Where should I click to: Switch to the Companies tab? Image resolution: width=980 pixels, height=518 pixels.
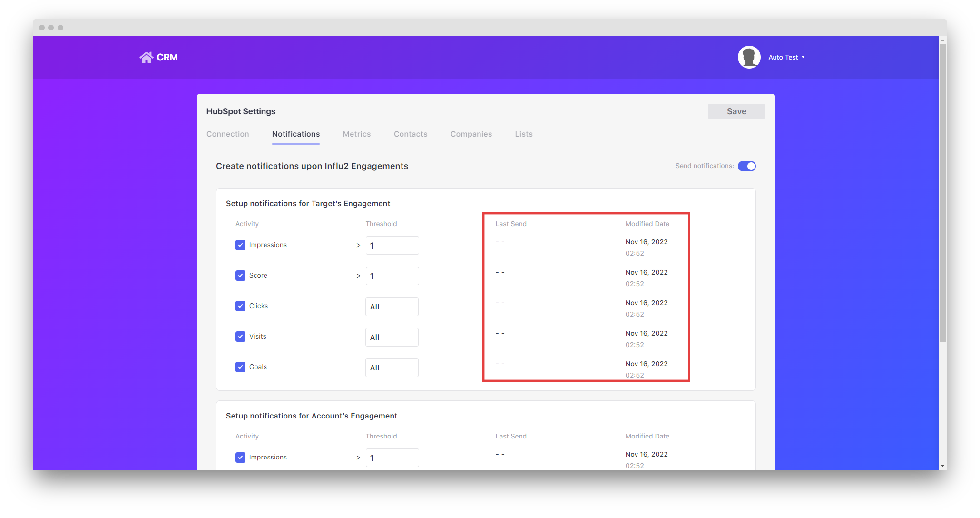471,134
